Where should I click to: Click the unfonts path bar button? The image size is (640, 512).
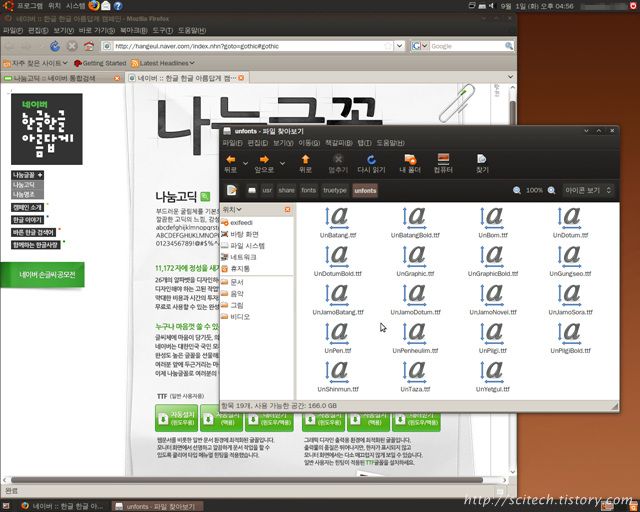[365, 191]
